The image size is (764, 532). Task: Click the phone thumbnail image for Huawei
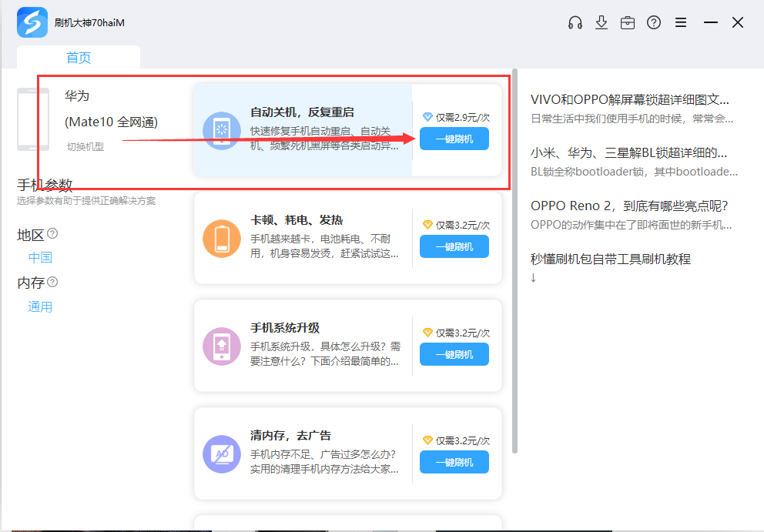click(x=33, y=119)
